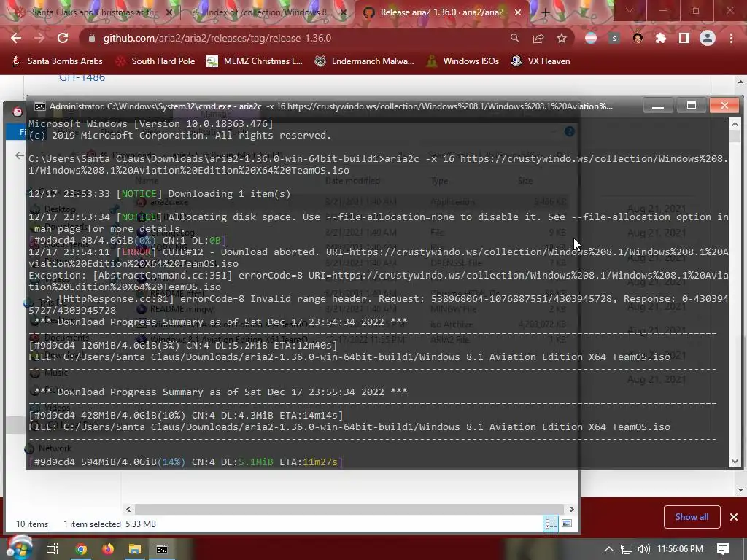Viewport: 747px width, 560px height.
Task: Open South Hard Pole bookmark
Action: [156, 61]
